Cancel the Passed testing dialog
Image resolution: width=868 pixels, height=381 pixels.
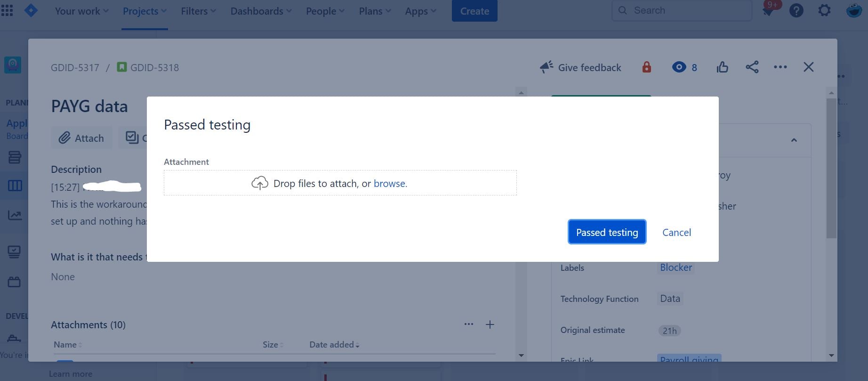point(677,232)
